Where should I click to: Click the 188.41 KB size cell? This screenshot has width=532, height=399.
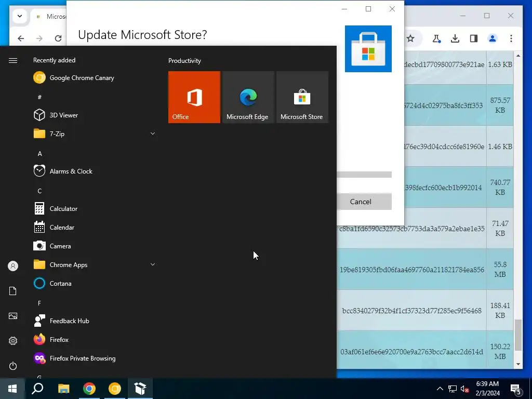[x=500, y=310]
